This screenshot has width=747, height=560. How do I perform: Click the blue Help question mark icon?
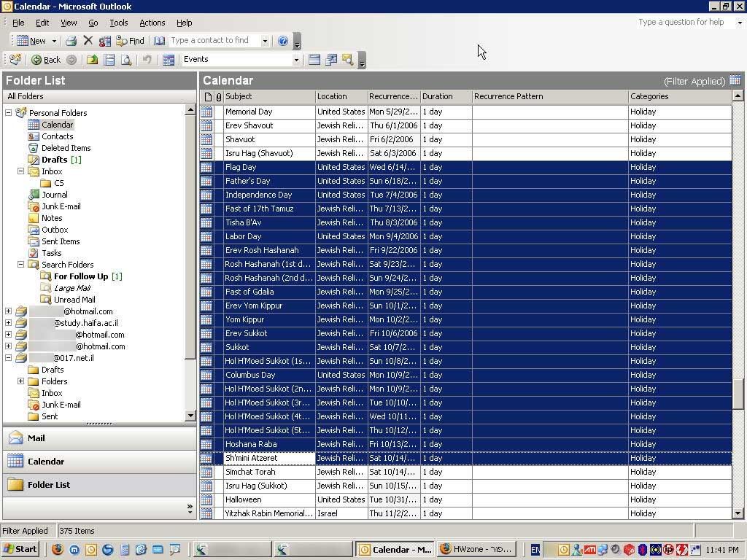(283, 41)
